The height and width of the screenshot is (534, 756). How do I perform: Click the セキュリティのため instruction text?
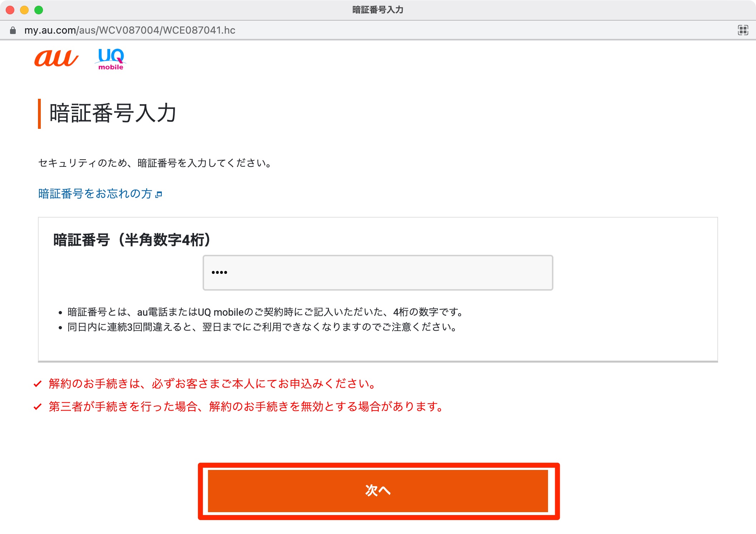coord(155,163)
